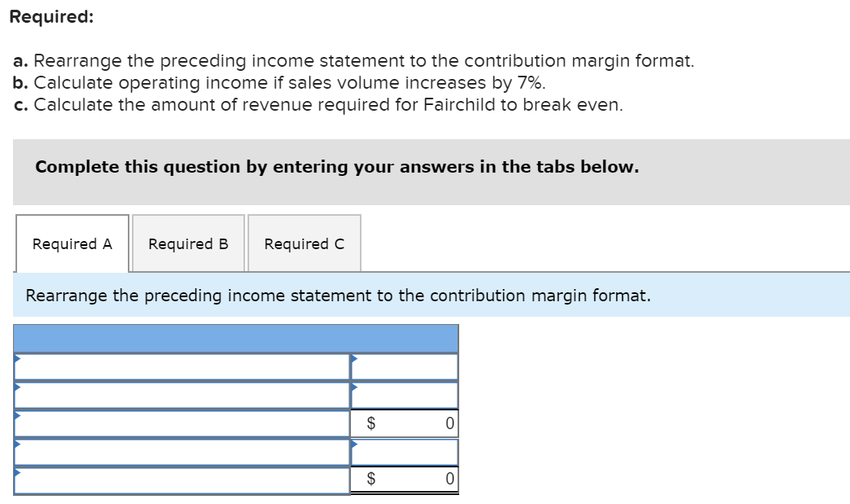Click the blue table header cell
Image resolution: width=850 pixels, height=504 pixels.
point(236,337)
